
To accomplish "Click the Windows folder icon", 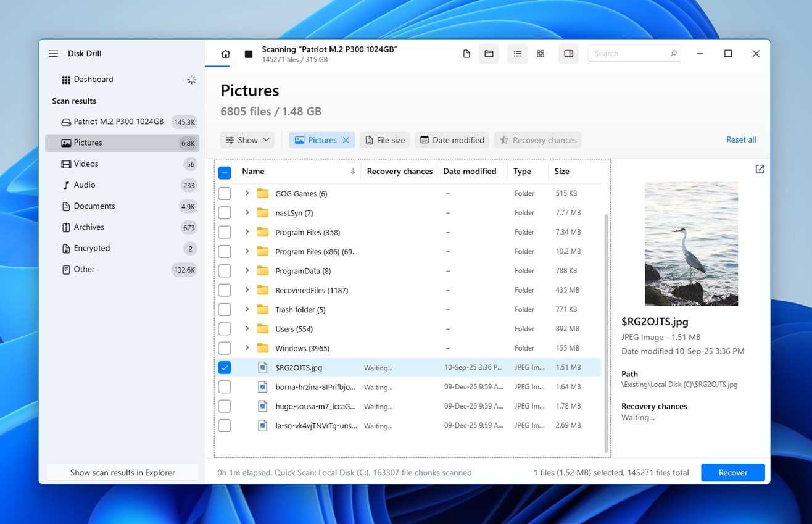I will pos(263,348).
